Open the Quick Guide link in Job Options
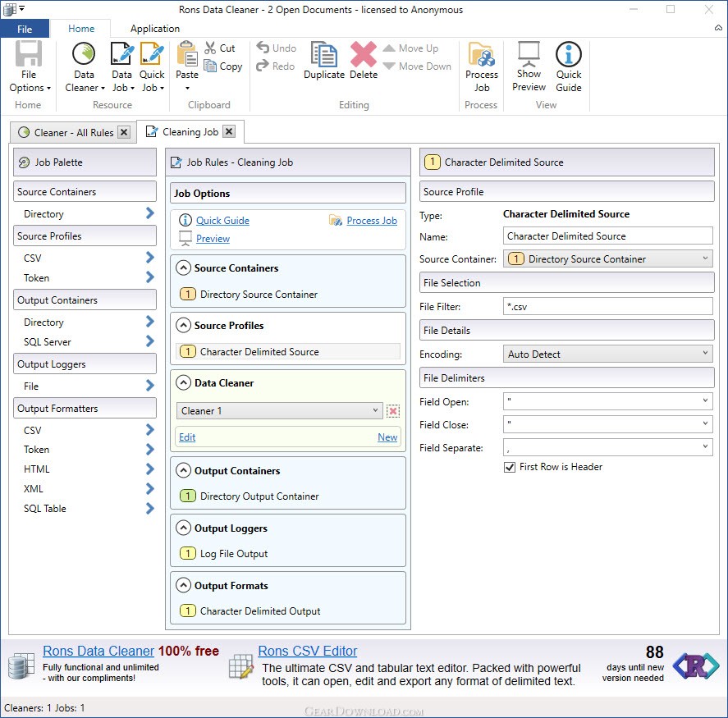 [x=222, y=221]
